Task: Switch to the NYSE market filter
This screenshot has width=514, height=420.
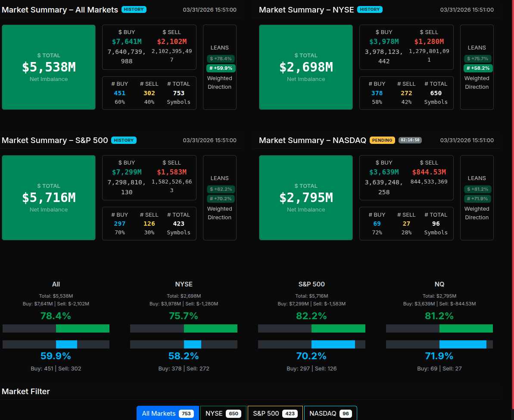Action: point(223,413)
